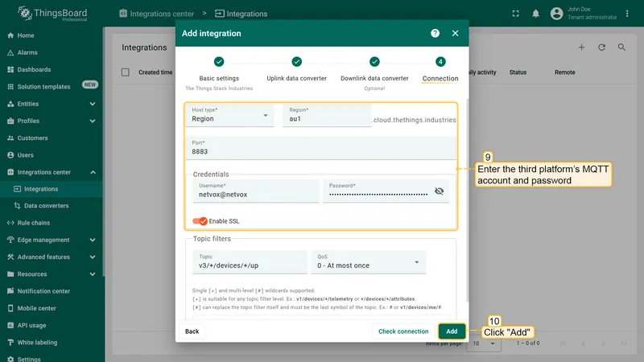This screenshot has height=362, width=644.
Task: Open the three-dot user menu
Action: tap(627, 14)
